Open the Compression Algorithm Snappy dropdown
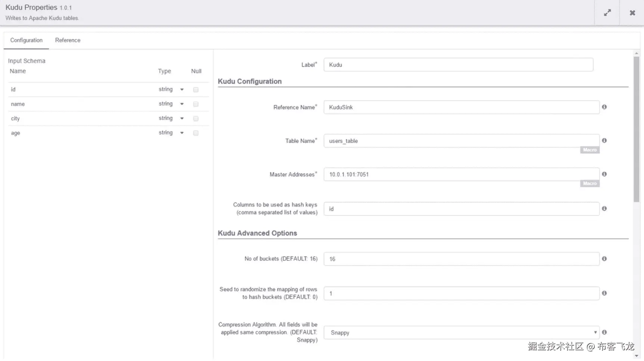 [x=461, y=333]
